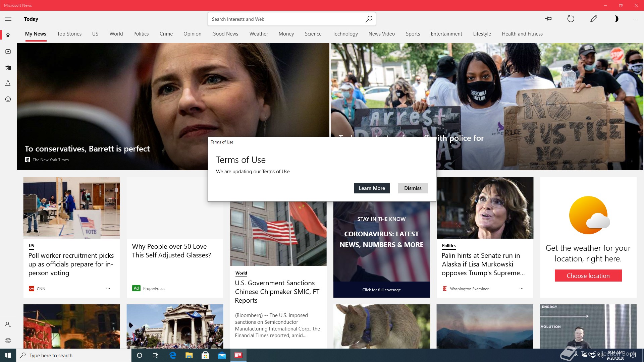
Task: Click the ellipsis on protest hero image
Action: pos(631,161)
